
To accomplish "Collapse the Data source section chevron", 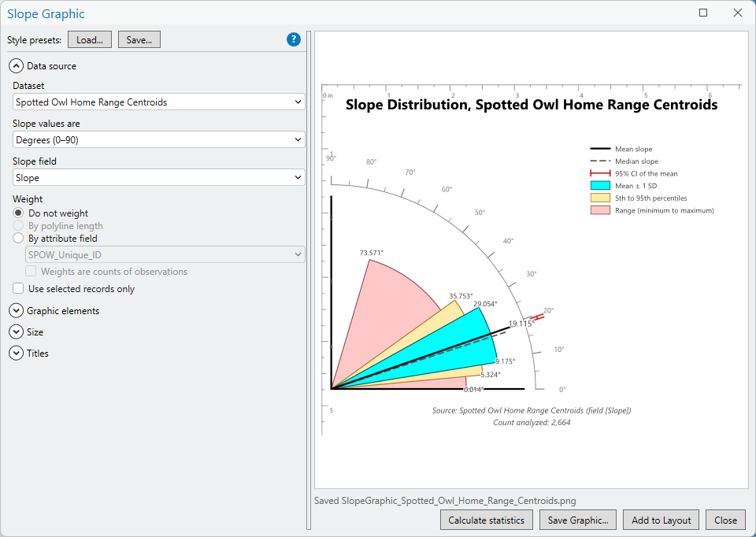I will [16, 66].
